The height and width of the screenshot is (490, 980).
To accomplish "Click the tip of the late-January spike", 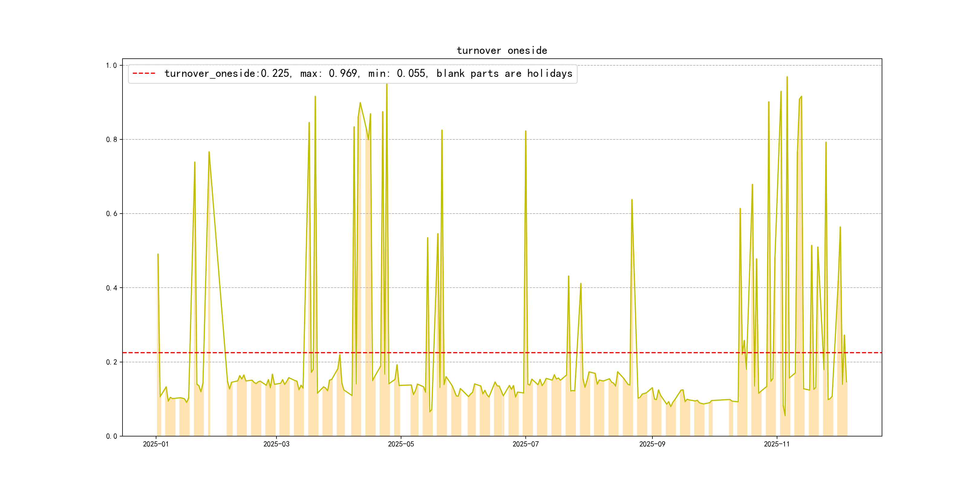I will point(209,152).
